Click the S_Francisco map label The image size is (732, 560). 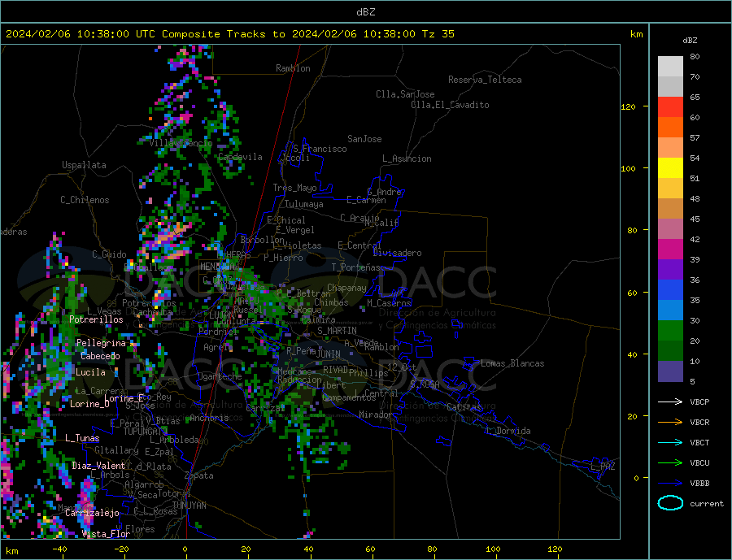(x=320, y=150)
